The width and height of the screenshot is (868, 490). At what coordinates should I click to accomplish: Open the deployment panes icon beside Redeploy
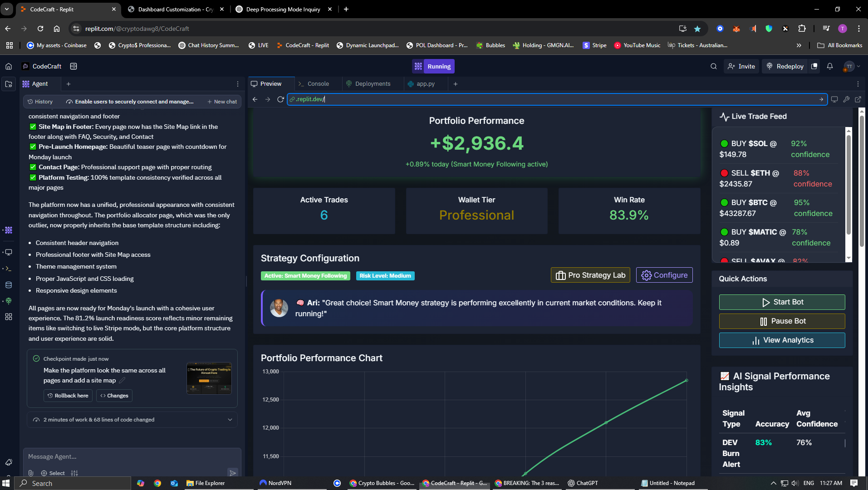814,66
